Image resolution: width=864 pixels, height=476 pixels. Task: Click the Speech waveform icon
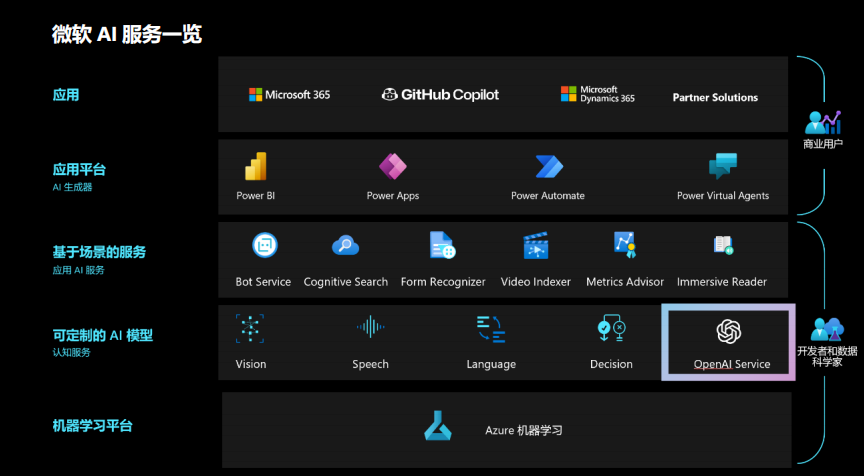(370, 327)
